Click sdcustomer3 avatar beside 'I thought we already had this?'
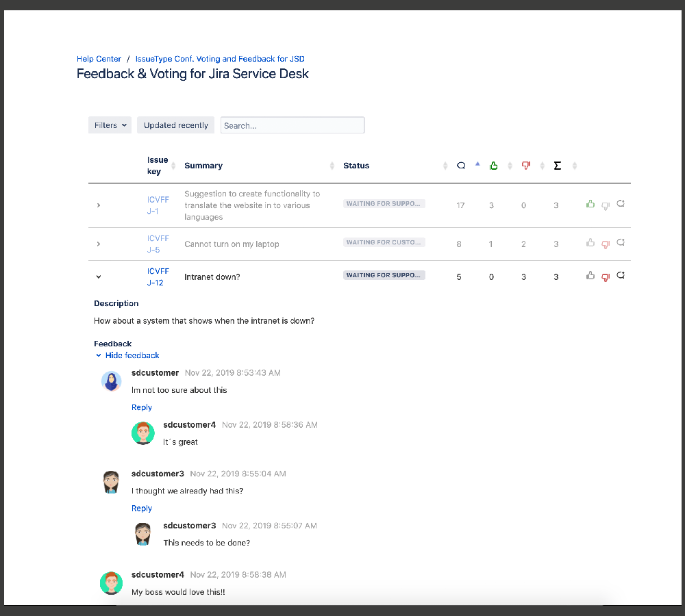685x616 pixels. point(112,482)
